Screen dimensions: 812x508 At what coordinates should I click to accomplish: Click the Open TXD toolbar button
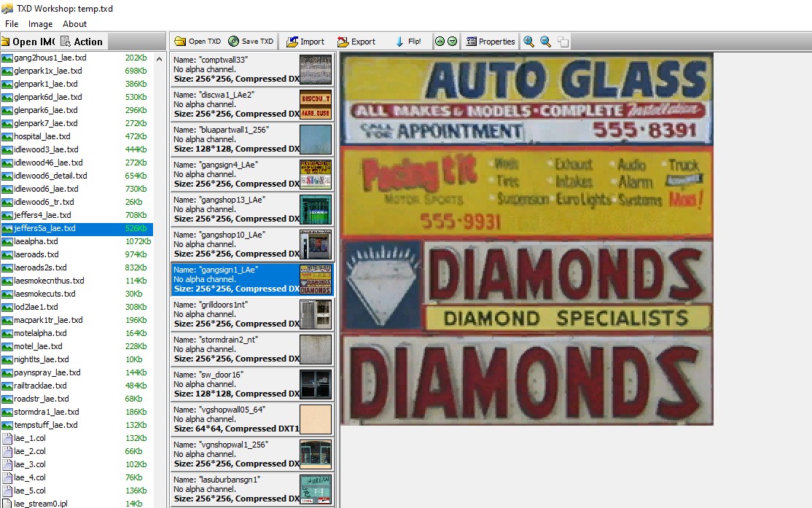(198, 42)
